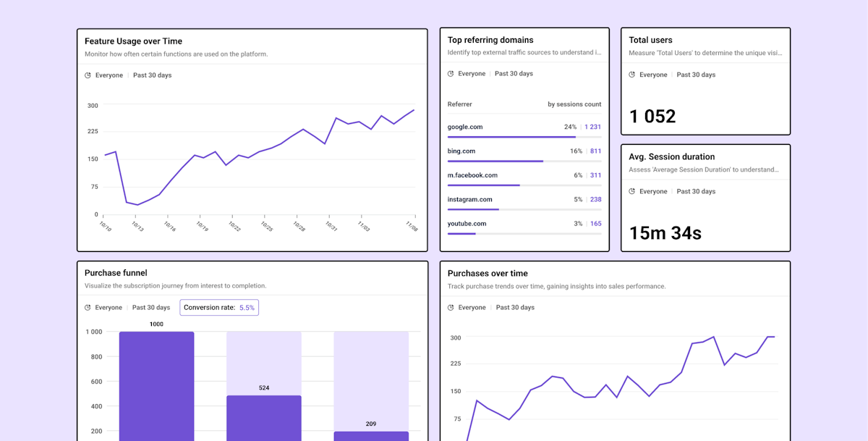Select the 'Purchases over time' card title
Screen dimensions: 868x441
coord(488,274)
